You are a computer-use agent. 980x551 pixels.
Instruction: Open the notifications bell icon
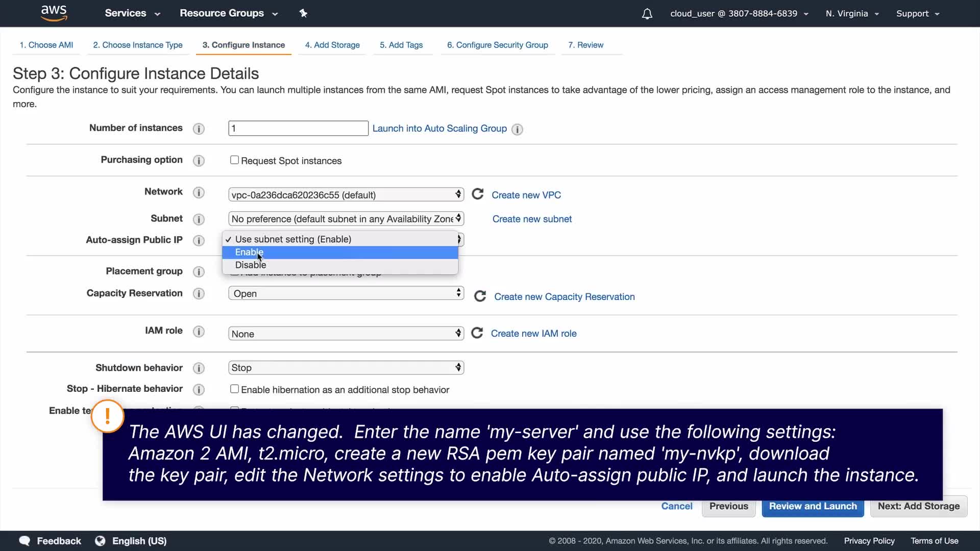point(647,14)
